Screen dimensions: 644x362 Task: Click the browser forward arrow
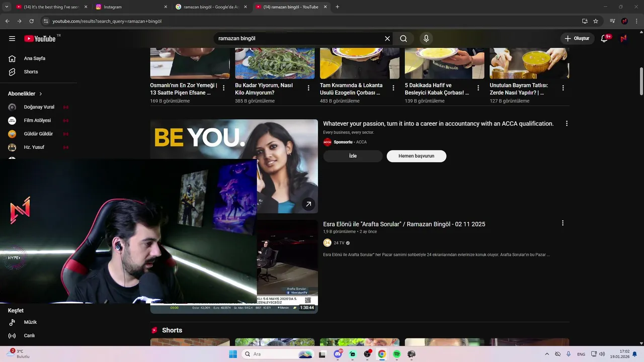(x=19, y=21)
